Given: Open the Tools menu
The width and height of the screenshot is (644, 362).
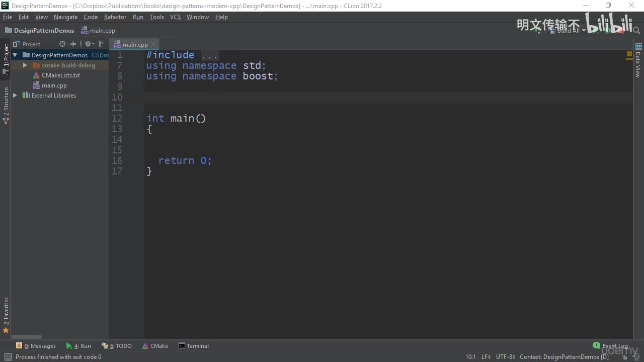Looking at the screenshot, I should click(156, 17).
